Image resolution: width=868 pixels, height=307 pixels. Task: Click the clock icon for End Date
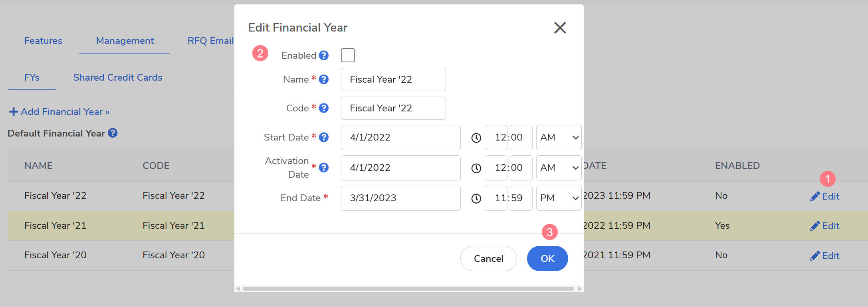point(476,198)
